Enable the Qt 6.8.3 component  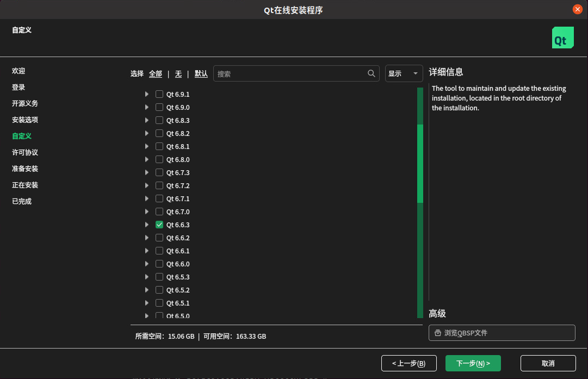pyautogui.click(x=159, y=120)
